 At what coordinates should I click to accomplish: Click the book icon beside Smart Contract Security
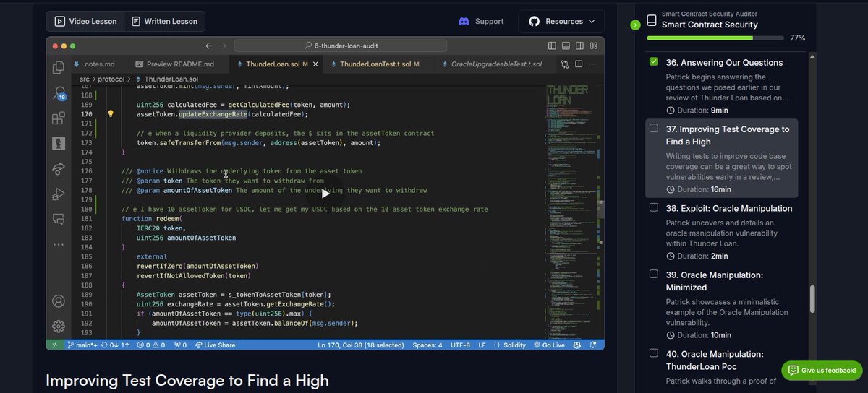652,20
